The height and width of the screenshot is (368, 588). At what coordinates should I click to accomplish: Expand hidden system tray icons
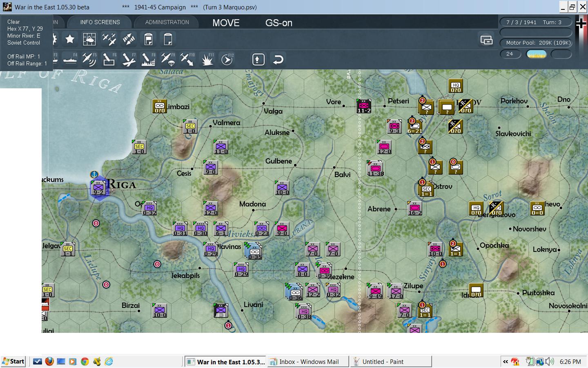click(506, 361)
